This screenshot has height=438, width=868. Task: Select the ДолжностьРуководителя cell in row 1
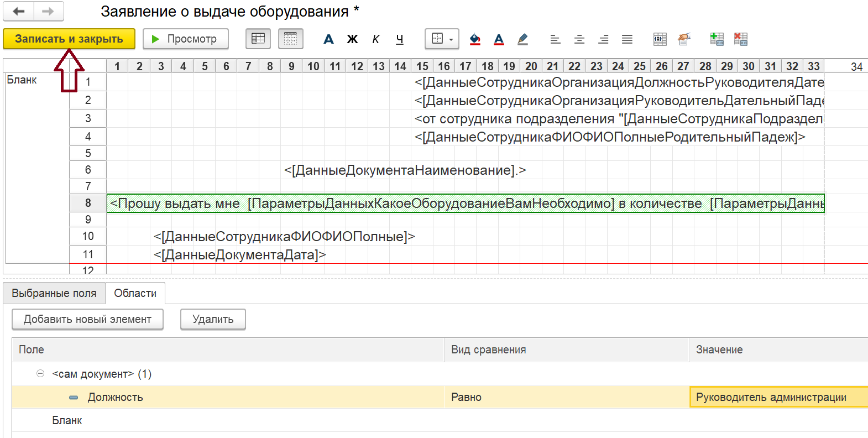point(619,82)
